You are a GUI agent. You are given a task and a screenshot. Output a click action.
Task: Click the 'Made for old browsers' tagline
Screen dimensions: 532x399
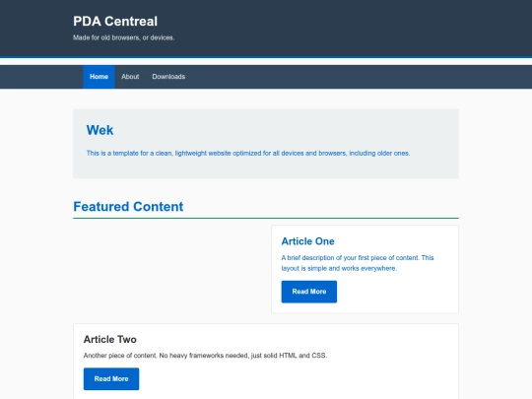[x=123, y=37]
